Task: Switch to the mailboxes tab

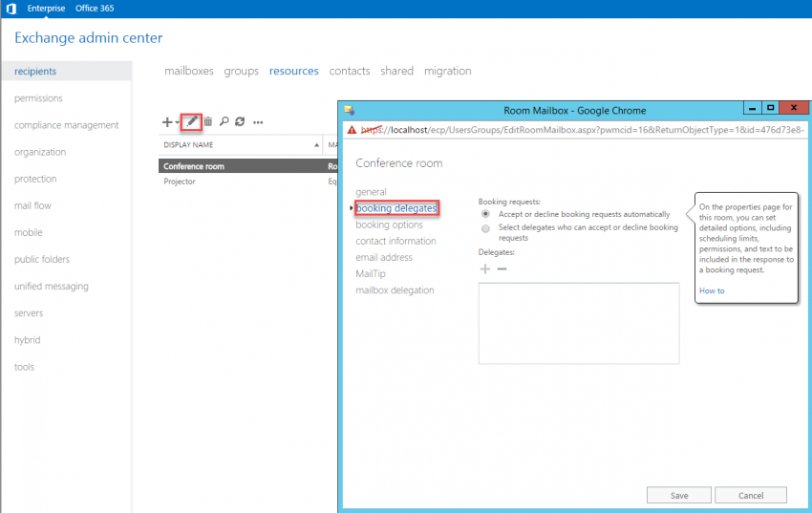Action: (x=188, y=71)
